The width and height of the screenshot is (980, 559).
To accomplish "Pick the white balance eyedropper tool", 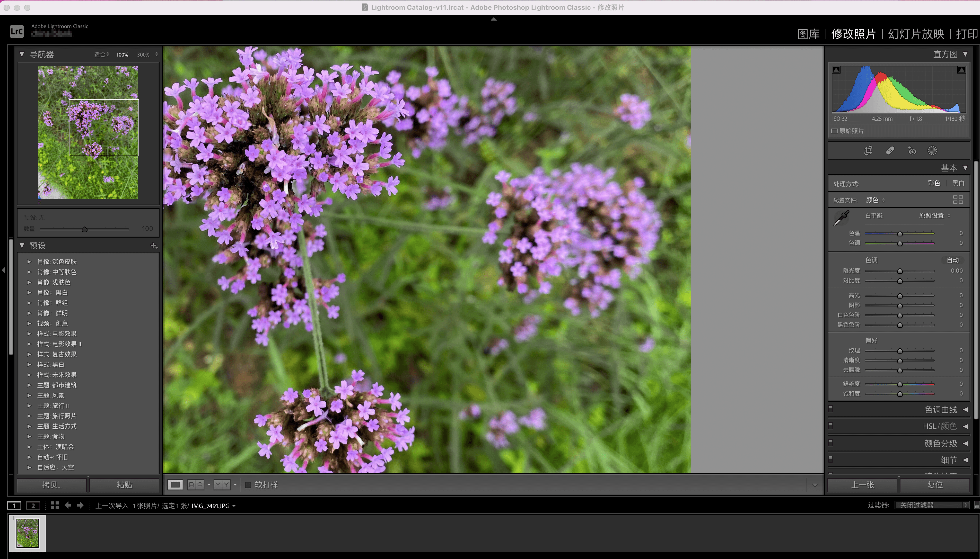I will pyautogui.click(x=841, y=218).
